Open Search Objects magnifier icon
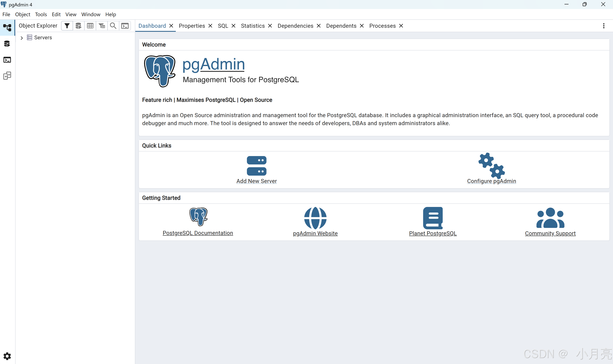This screenshot has height=364, width=613. (113, 26)
